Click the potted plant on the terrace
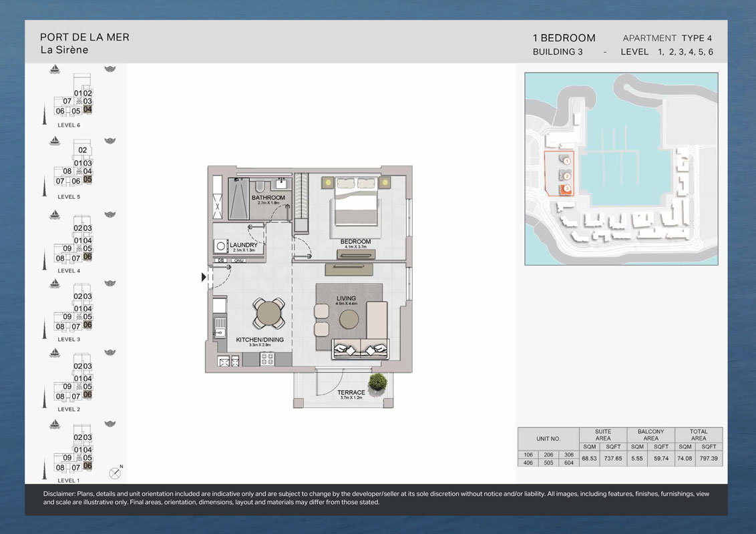Image resolution: width=756 pixels, height=534 pixels. pos(377,382)
